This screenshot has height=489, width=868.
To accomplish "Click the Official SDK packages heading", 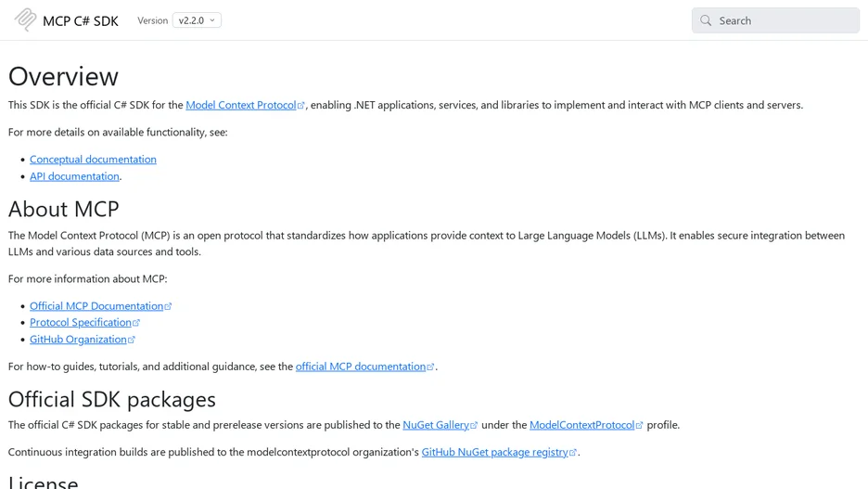I will pos(112,399).
